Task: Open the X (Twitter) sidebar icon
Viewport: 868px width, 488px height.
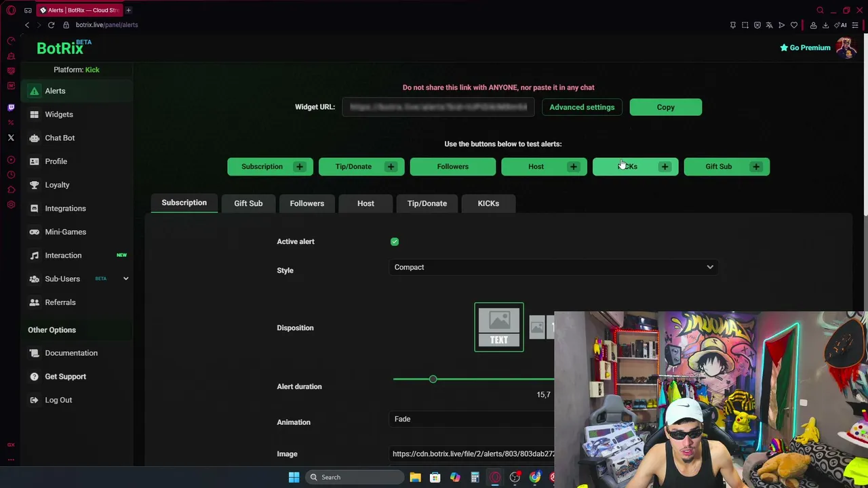Action: click(x=11, y=138)
